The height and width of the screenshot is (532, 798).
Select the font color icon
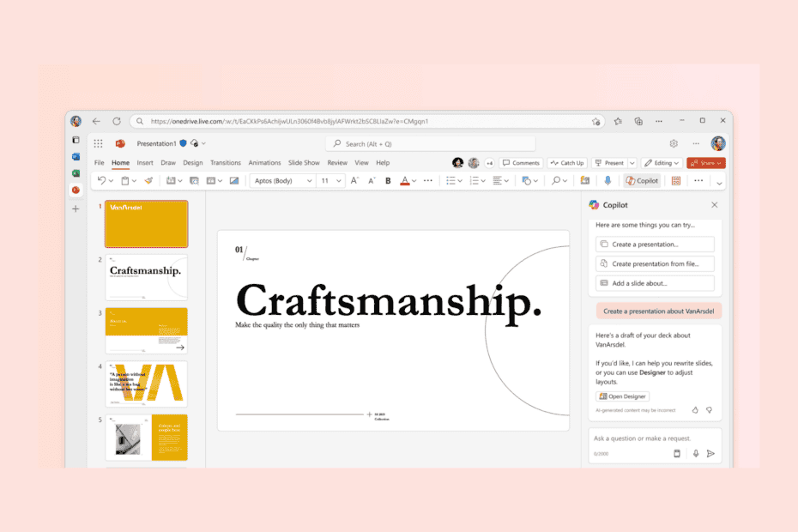point(404,180)
